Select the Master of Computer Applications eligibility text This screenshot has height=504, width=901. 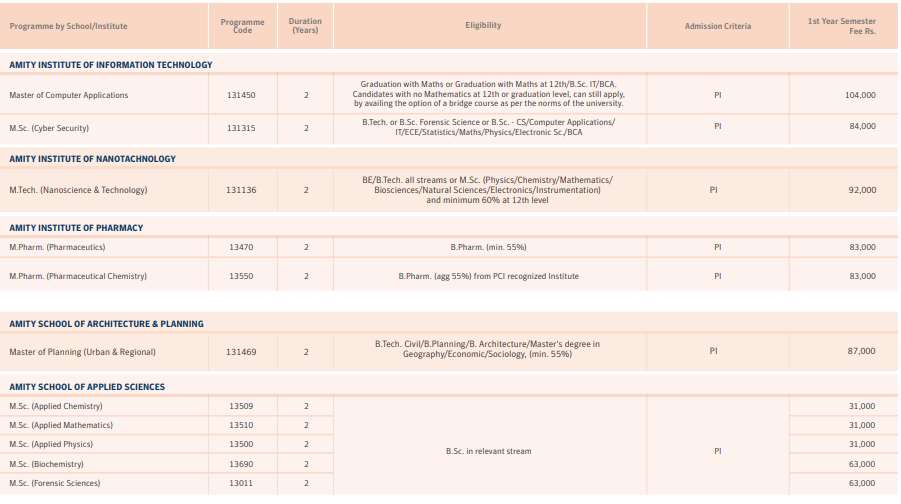point(488,94)
